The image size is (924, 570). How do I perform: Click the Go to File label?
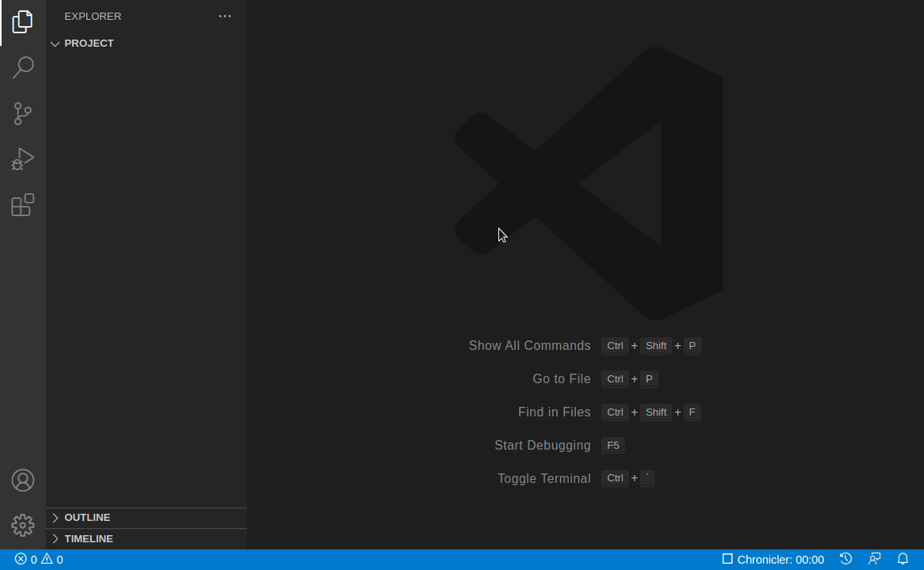(561, 379)
